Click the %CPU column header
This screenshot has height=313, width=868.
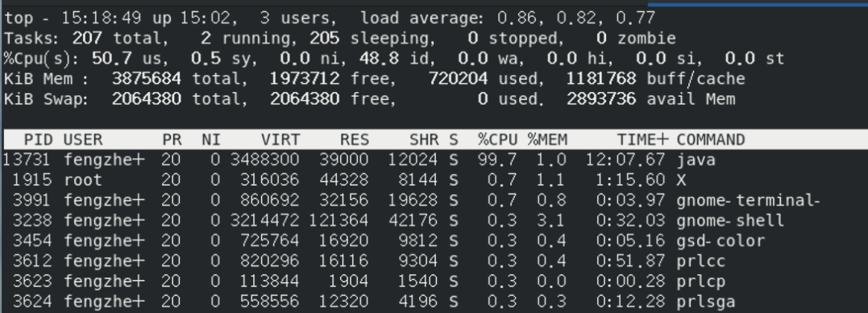point(497,140)
